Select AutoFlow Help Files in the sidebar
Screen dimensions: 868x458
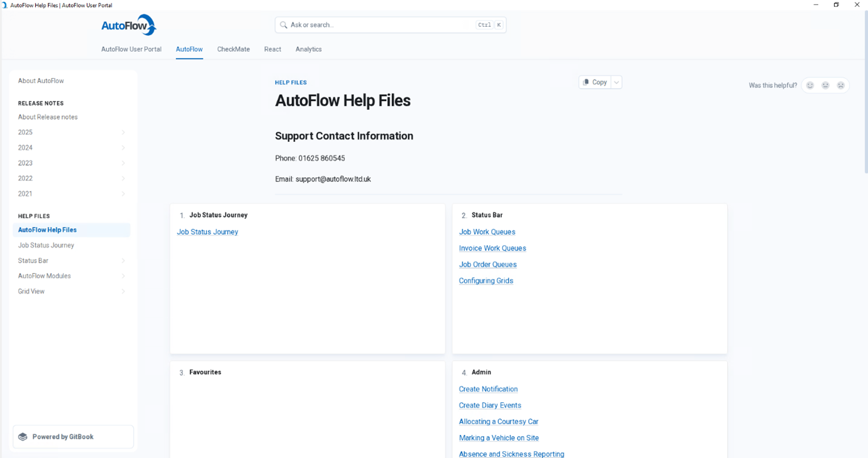(x=72, y=230)
